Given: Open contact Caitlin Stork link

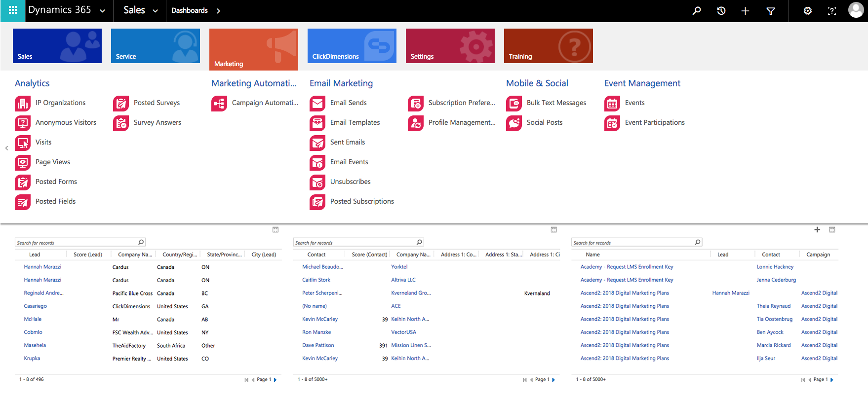Looking at the screenshot, I should tap(316, 280).
